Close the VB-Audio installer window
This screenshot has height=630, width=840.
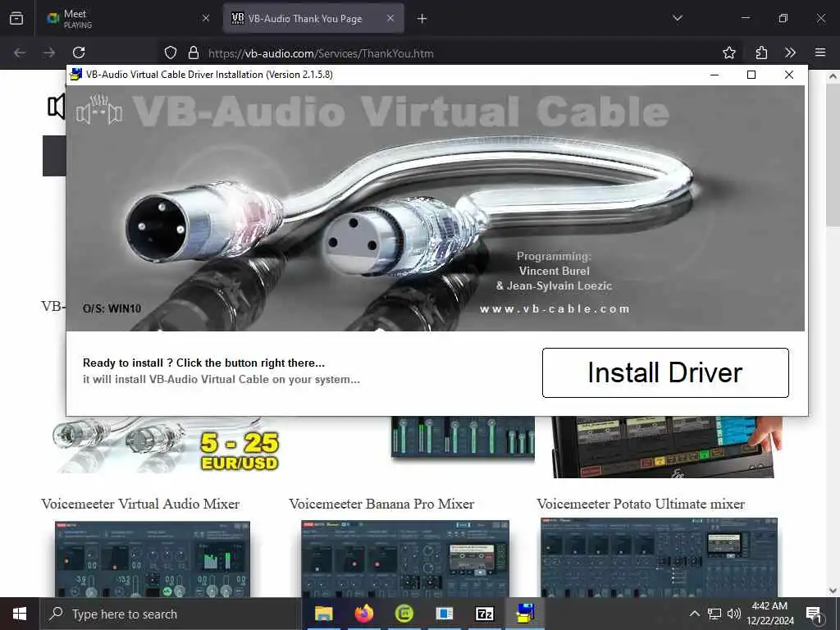click(789, 75)
